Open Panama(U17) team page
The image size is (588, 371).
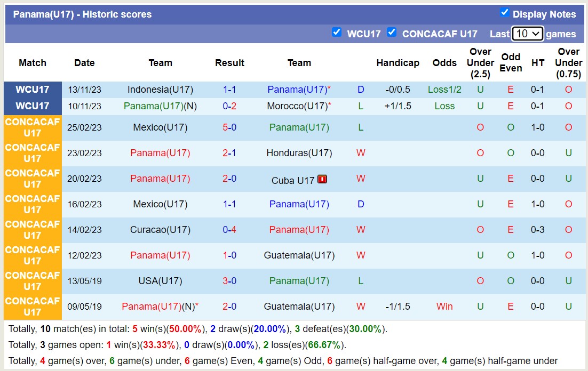296,89
